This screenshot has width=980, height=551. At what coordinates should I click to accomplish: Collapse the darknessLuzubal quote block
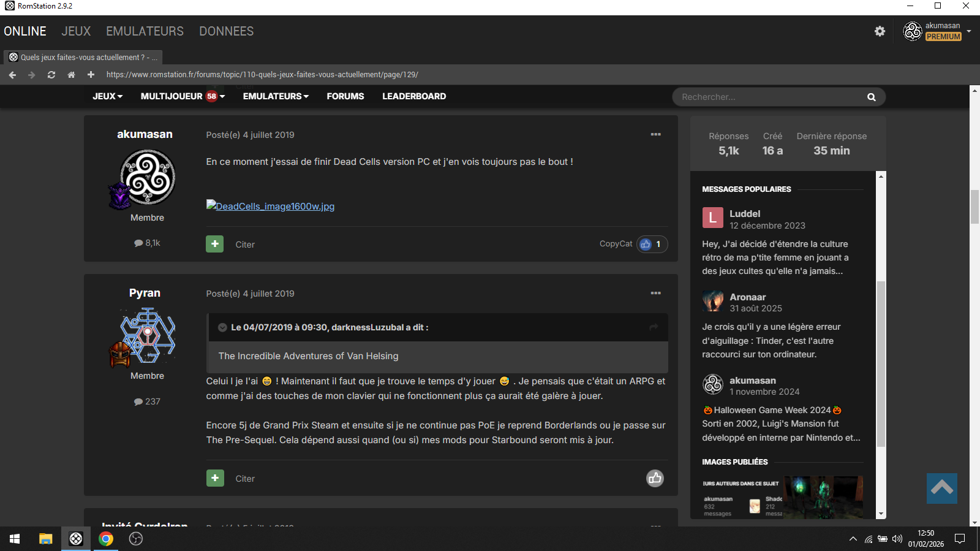(x=222, y=327)
